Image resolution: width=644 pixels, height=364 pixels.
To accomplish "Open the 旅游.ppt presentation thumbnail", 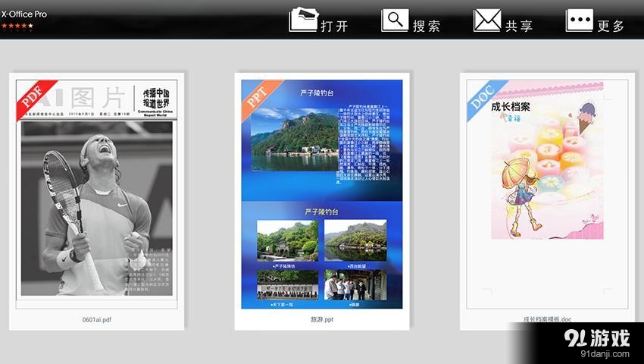I will [321, 194].
